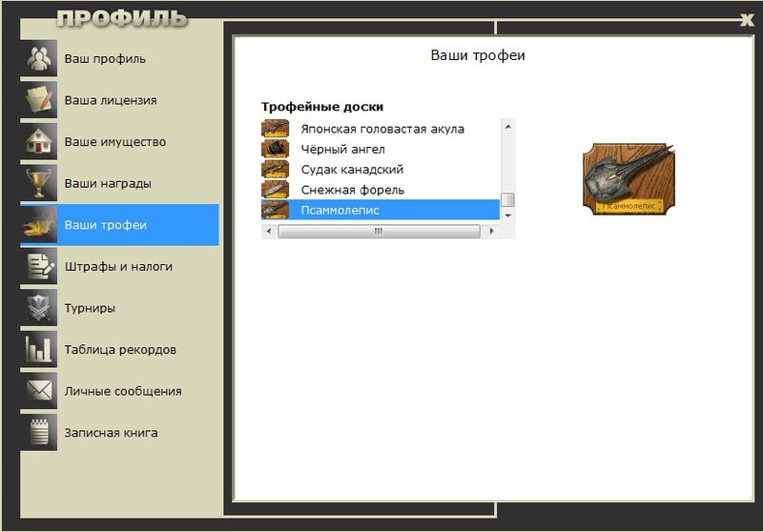Click trophy board icon for Судак канадский
Viewport: 763px width, 532px height.
[x=276, y=169]
